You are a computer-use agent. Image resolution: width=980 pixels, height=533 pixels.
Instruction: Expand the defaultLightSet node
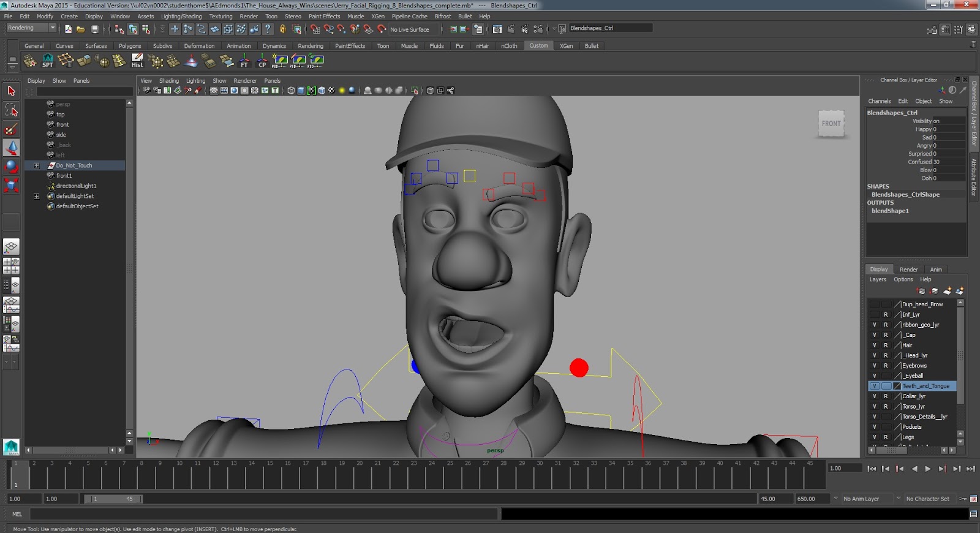(x=37, y=196)
